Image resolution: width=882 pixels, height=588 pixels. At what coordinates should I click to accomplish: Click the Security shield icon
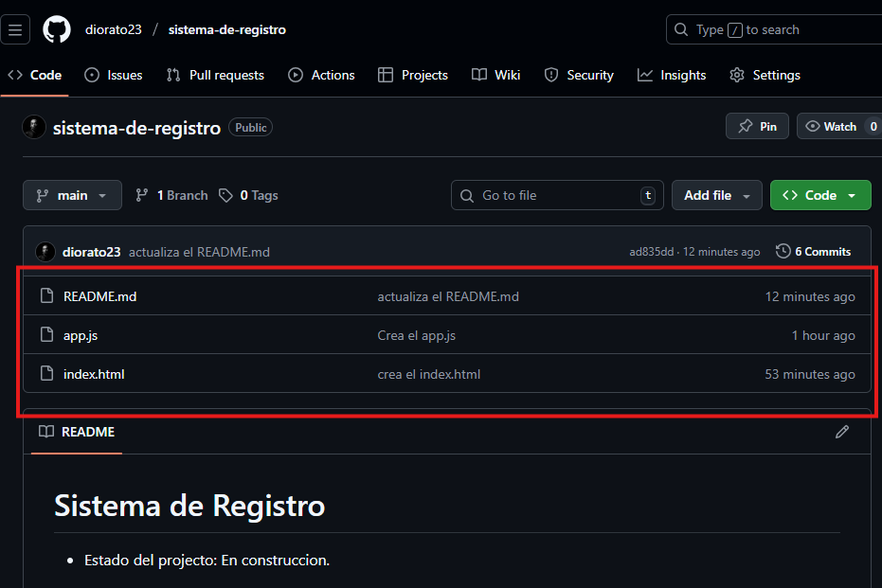pos(550,75)
